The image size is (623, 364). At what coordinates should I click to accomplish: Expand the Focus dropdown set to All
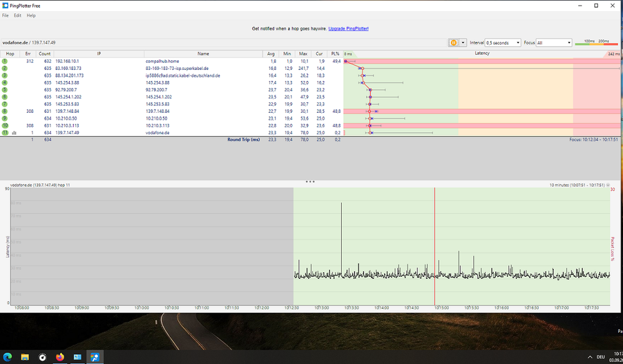point(554,43)
